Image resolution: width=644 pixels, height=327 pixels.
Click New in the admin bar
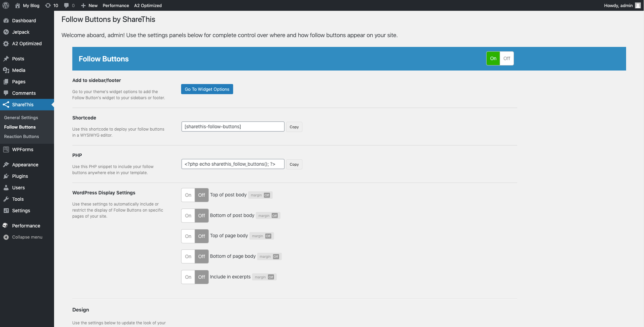[x=93, y=6]
